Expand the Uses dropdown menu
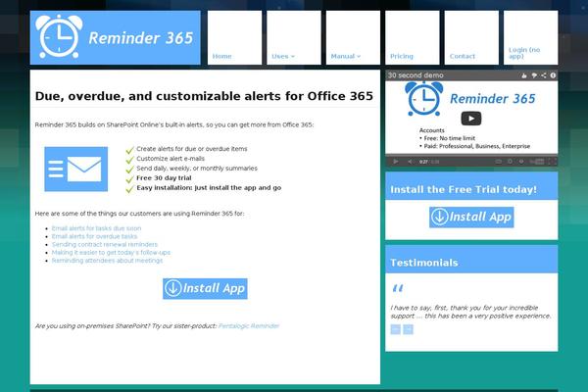The height and width of the screenshot is (392, 588). tap(294, 37)
